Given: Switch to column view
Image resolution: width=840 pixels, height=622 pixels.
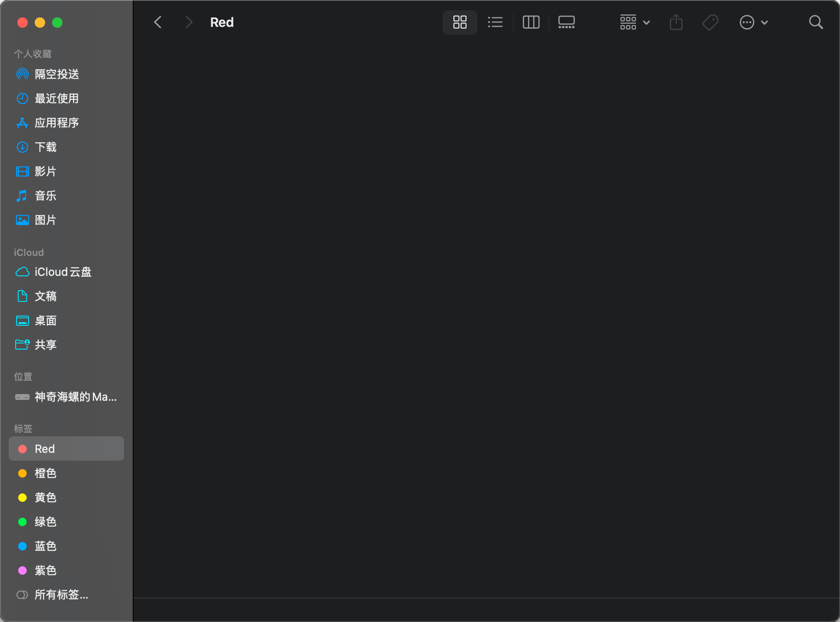Looking at the screenshot, I should [531, 22].
